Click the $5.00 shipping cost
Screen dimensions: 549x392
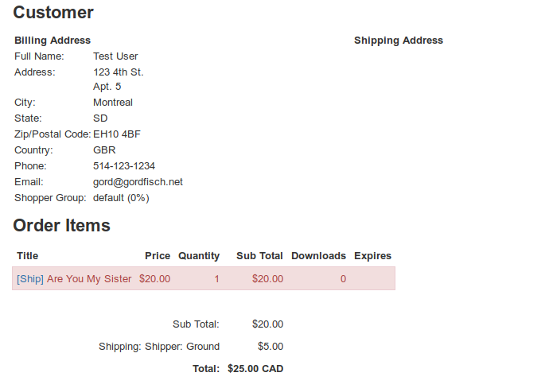(x=271, y=347)
